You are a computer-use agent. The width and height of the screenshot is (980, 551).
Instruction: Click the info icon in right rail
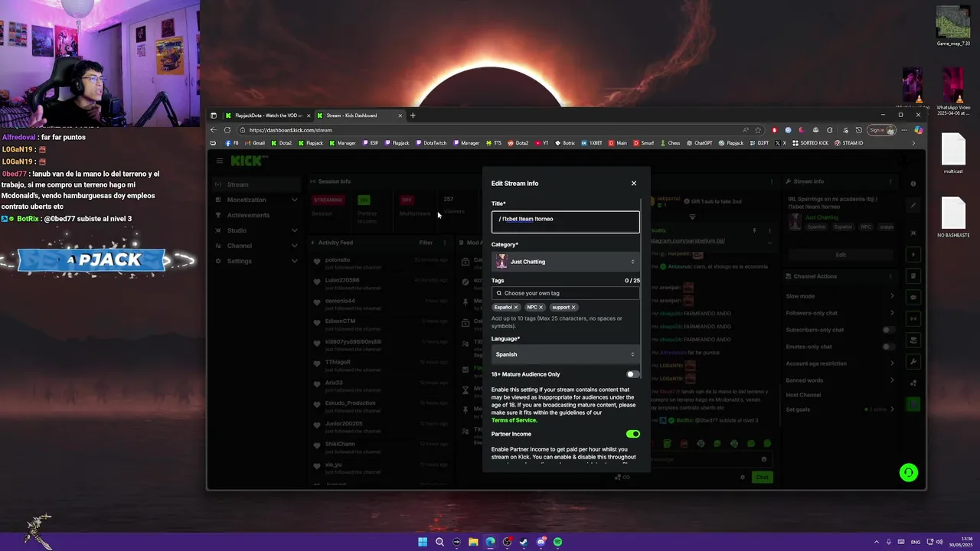pyautogui.click(x=913, y=184)
